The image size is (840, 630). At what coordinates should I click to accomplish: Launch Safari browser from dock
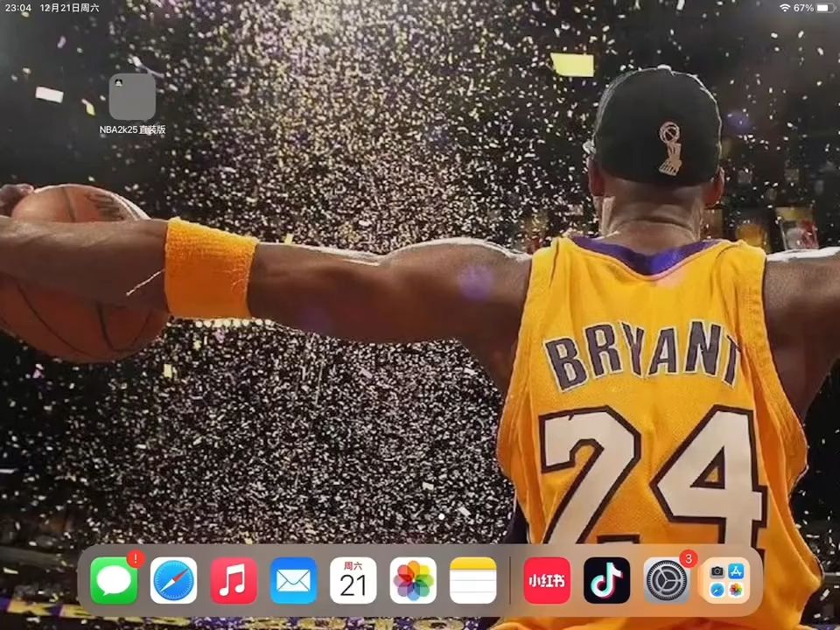(x=173, y=581)
